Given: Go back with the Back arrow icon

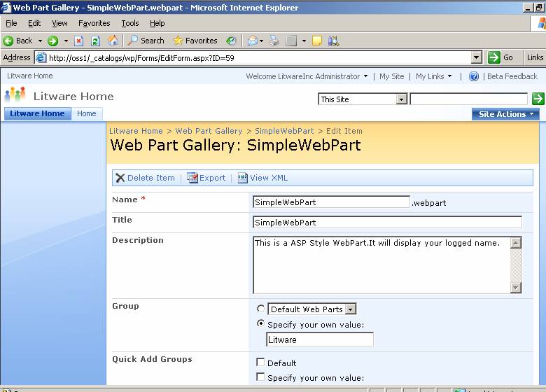Looking at the screenshot, I should (x=8, y=41).
